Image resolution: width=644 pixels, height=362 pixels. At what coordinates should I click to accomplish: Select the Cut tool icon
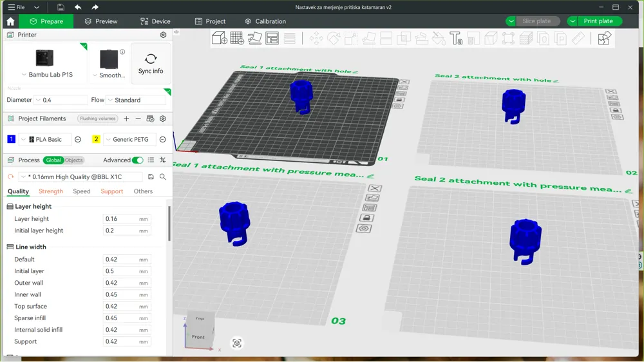pos(386,38)
